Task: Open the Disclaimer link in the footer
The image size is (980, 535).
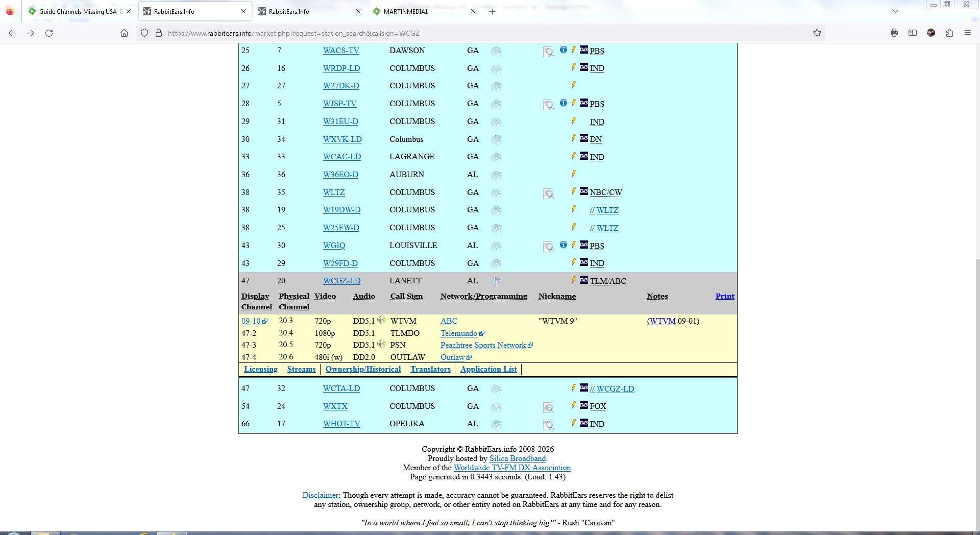Action: pos(320,495)
